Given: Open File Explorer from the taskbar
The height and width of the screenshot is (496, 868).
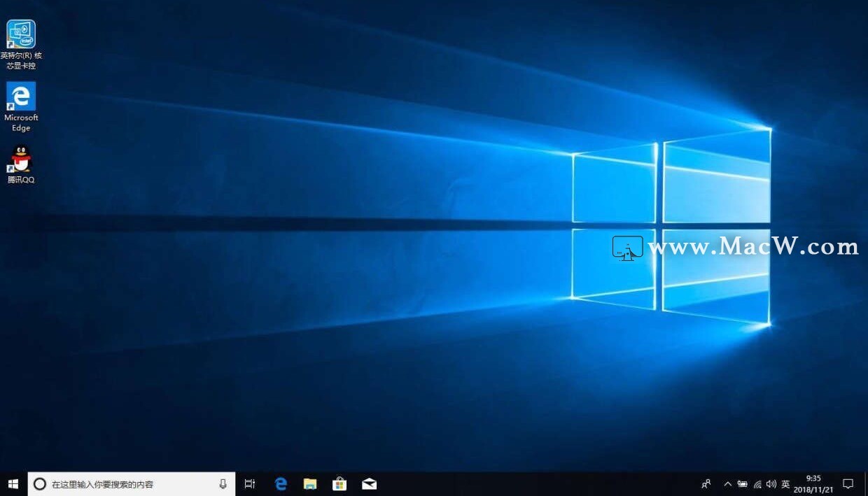Looking at the screenshot, I should (310, 483).
